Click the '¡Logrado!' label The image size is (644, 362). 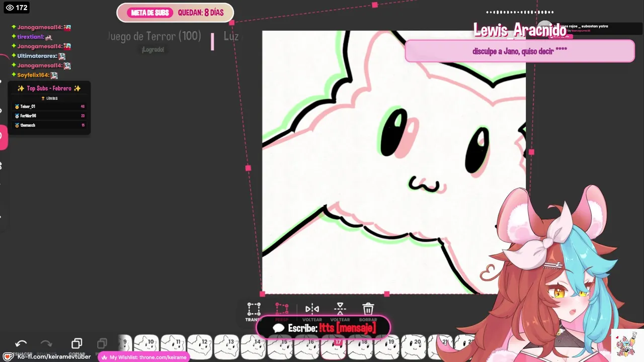153,50
